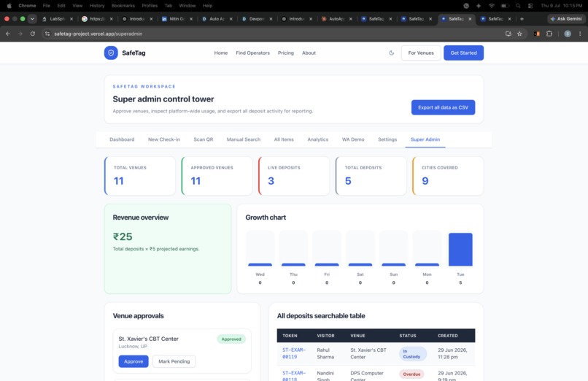Open macOS Spotlight search icon
588x381 pixels.
(518, 6)
